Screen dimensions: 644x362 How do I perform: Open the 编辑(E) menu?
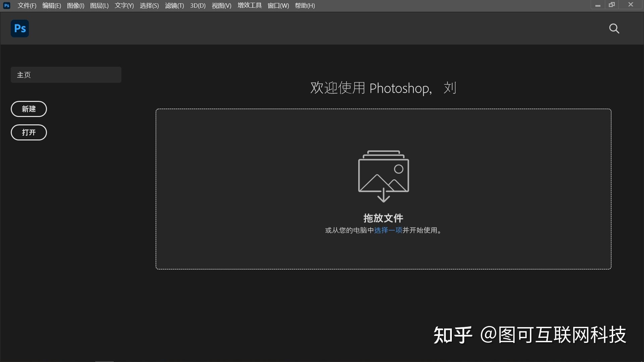coord(51,5)
